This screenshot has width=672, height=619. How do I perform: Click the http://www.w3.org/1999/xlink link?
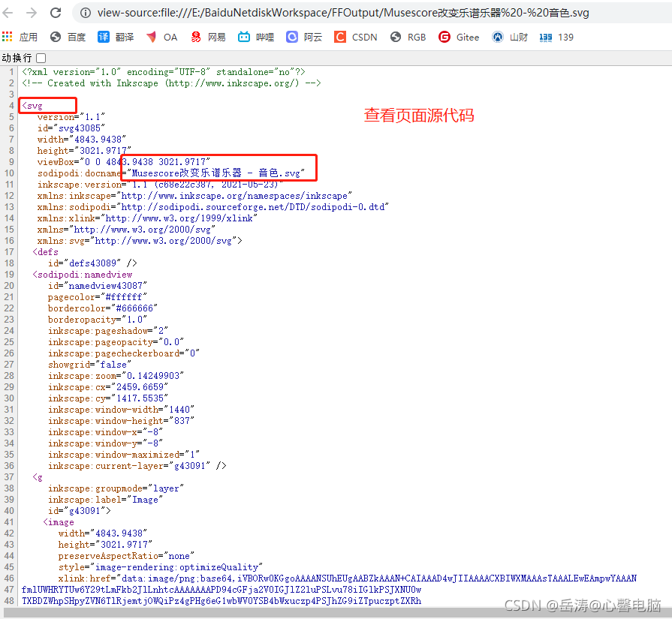pyautogui.click(x=179, y=218)
